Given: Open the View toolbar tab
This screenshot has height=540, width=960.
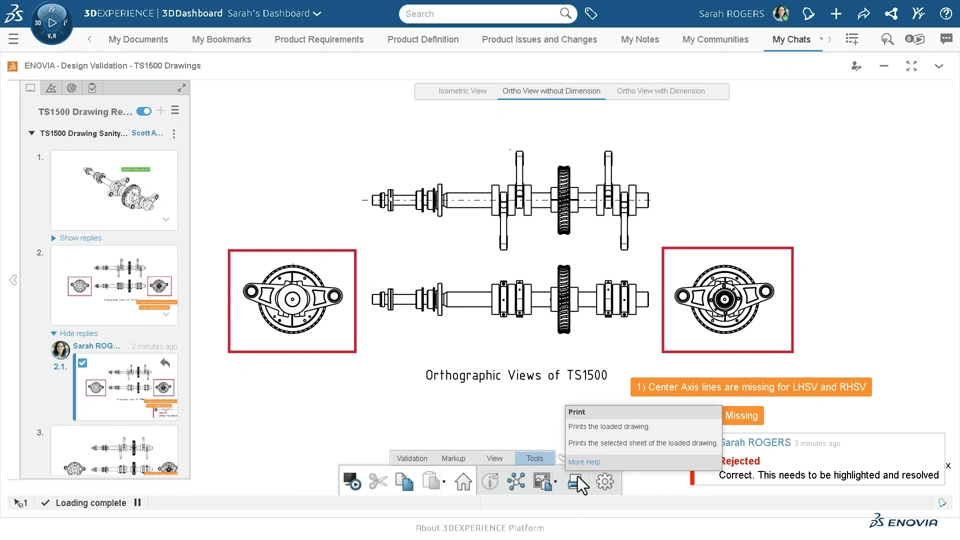Looking at the screenshot, I should click(x=495, y=458).
